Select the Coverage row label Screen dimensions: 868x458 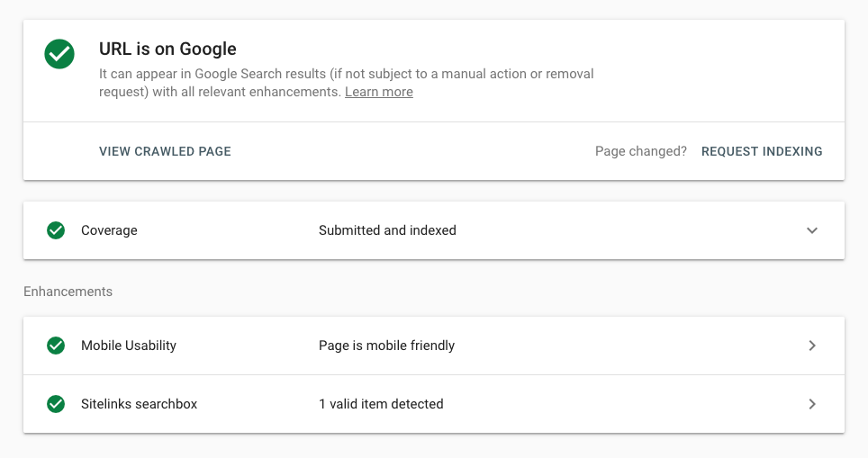point(109,230)
